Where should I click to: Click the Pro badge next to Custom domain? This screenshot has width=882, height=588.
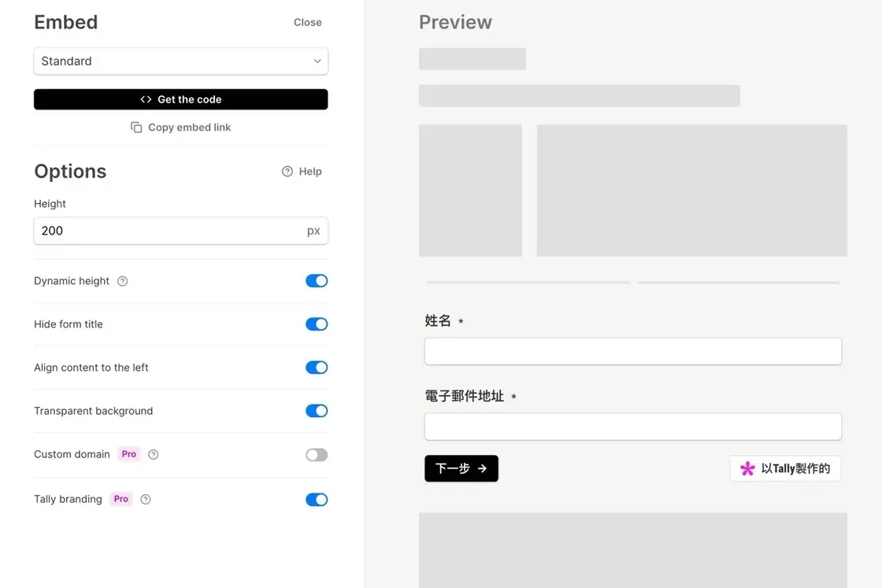(129, 454)
